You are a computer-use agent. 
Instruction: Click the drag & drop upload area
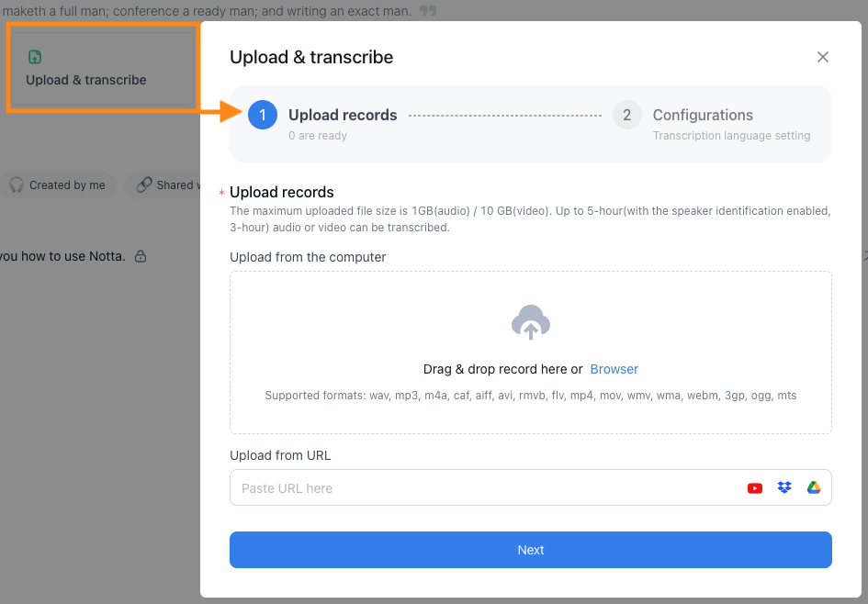tap(530, 352)
